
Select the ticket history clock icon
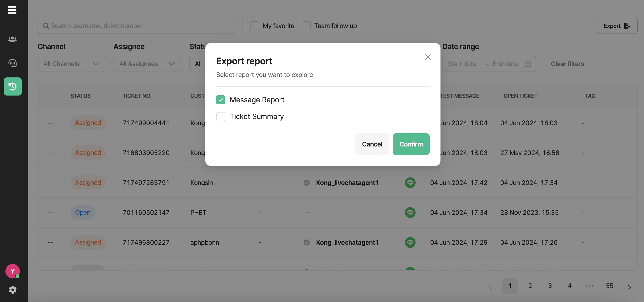pos(12,86)
